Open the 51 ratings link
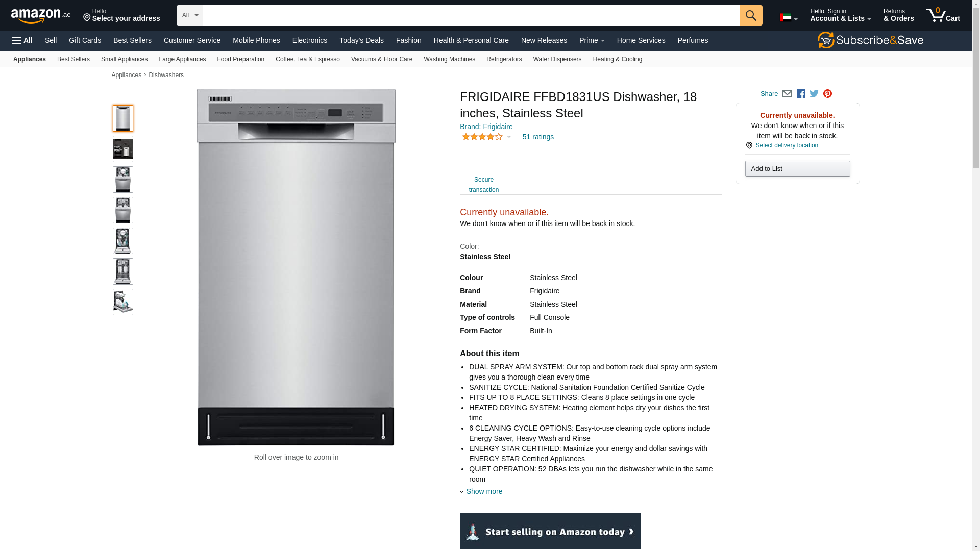Viewport: 980px width, 551px height. click(x=538, y=137)
